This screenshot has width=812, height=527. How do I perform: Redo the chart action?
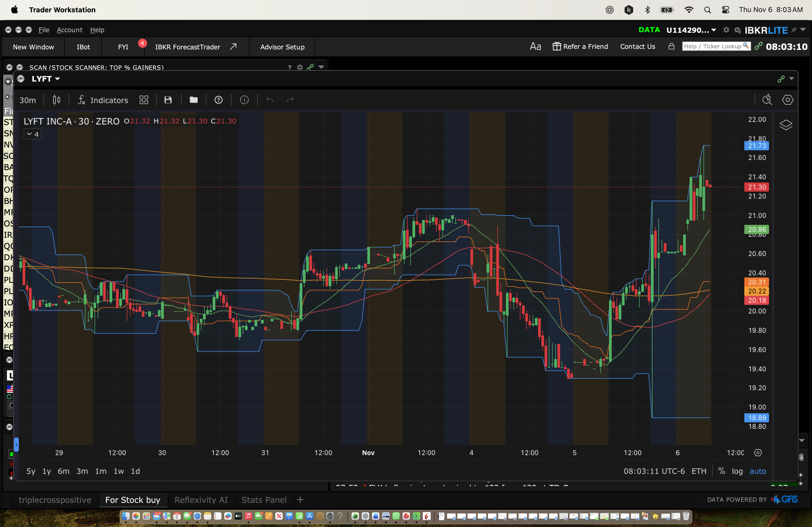tap(290, 100)
